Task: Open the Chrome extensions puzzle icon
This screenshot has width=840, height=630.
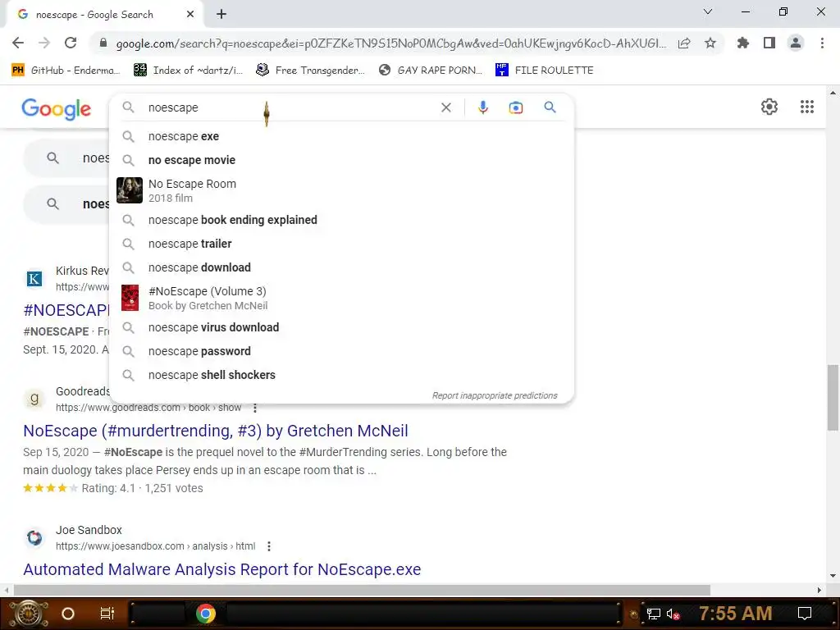Action: 742,43
